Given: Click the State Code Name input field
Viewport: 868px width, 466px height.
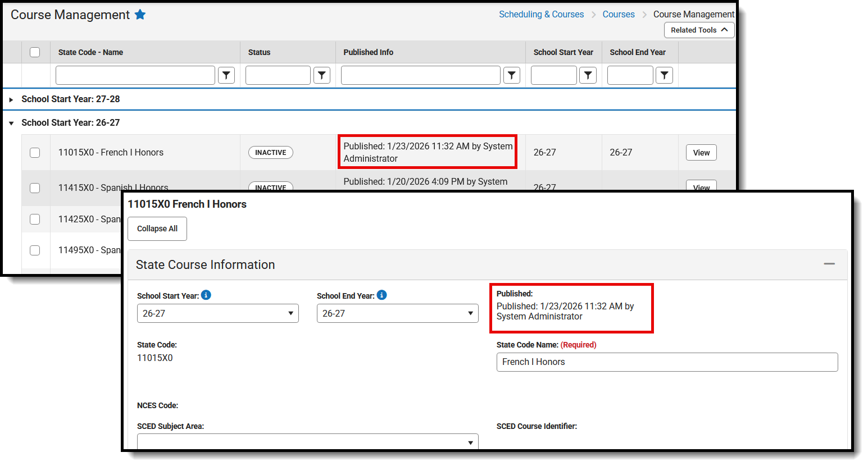Looking at the screenshot, I should pyautogui.click(x=666, y=362).
